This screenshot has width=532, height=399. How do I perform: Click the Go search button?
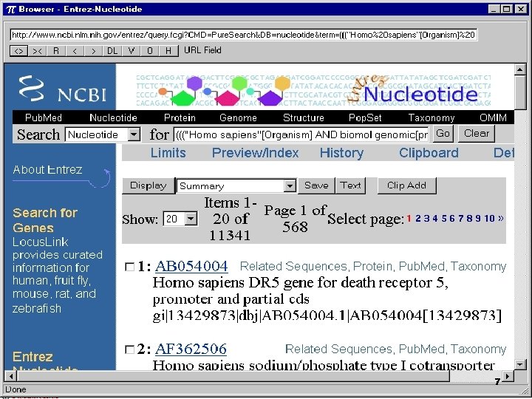click(443, 133)
